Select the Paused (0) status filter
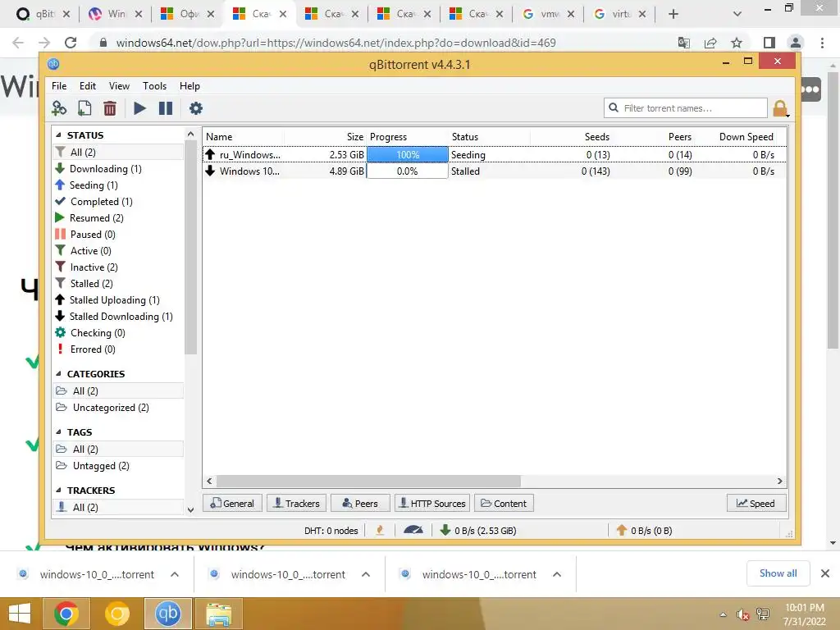The width and height of the screenshot is (840, 630). tap(93, 234)
